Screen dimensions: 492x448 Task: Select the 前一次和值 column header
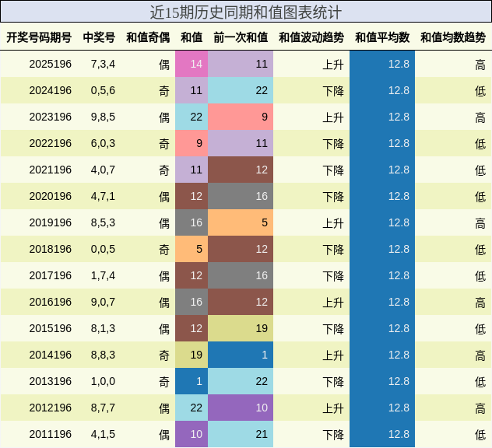click(x=241, y=37)
